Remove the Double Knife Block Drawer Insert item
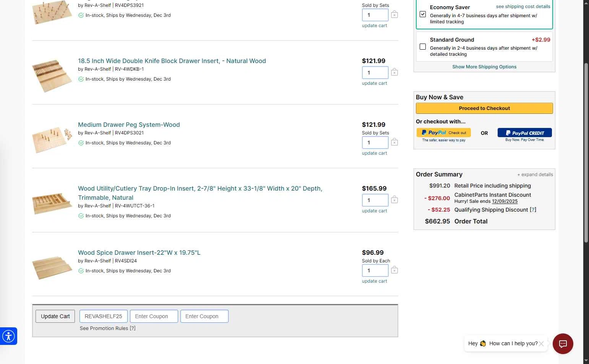 pyautogui.click(x=394, y=72)
